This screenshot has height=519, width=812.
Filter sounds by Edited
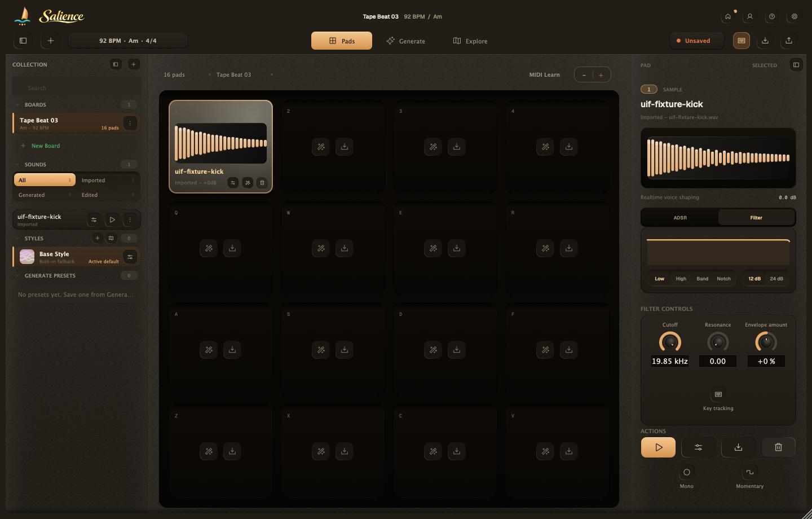click(x=108, y=195)
